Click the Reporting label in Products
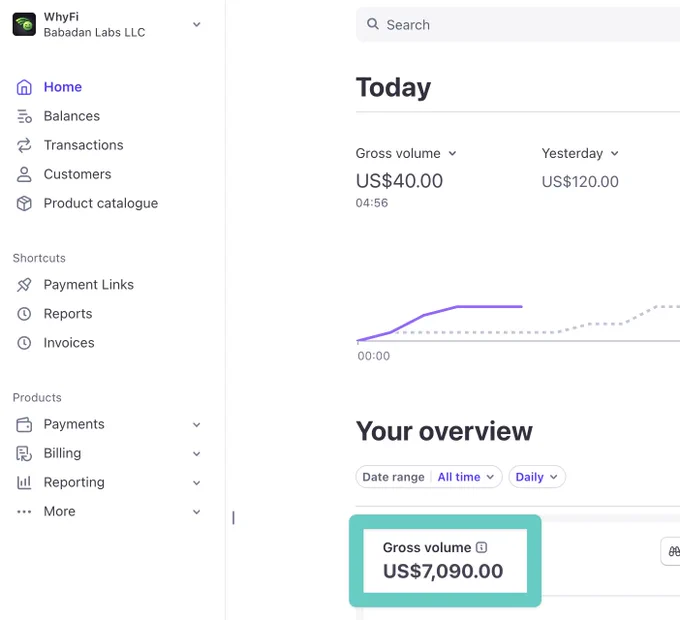The image size is (680, 620). point(74,482)
